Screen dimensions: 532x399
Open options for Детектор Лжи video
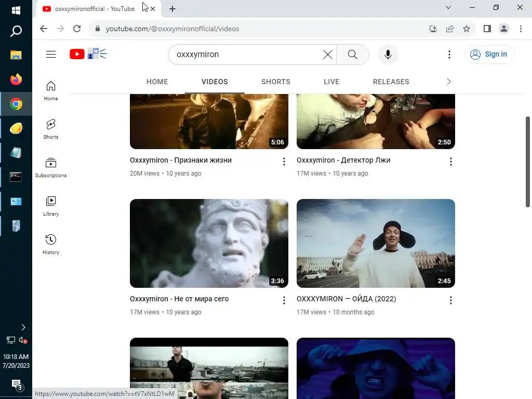450,162
